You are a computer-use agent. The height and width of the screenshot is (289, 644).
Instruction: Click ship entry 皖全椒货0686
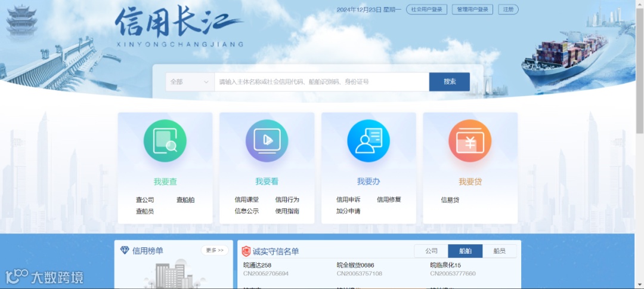tap(355, 265)
